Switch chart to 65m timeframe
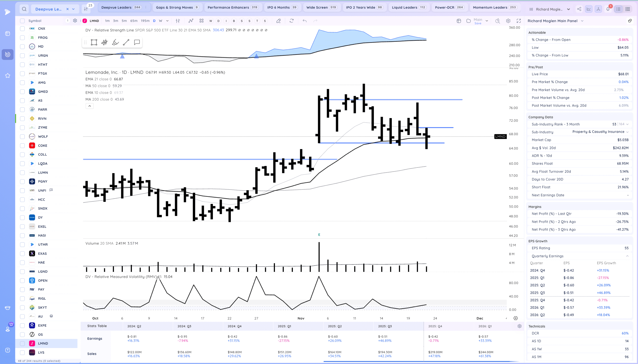 point(134,21)
